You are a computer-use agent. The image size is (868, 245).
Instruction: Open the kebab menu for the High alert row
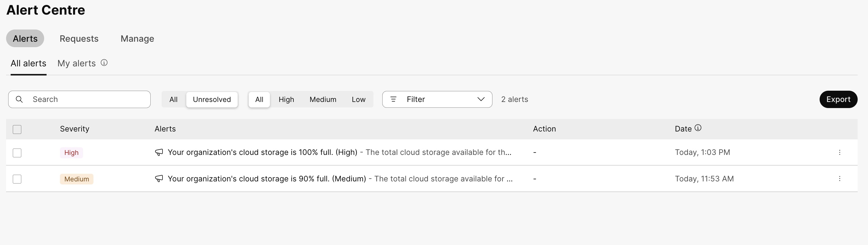click(x=840, y=152)
